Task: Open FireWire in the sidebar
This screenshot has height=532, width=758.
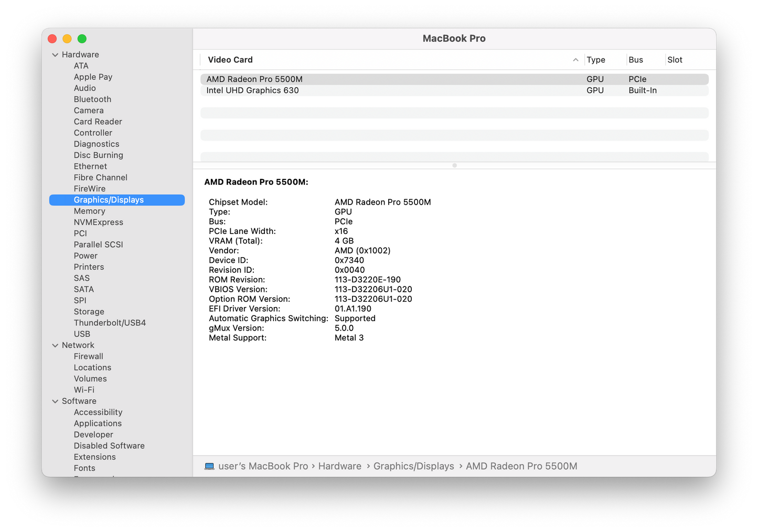Action: point(90,189)
